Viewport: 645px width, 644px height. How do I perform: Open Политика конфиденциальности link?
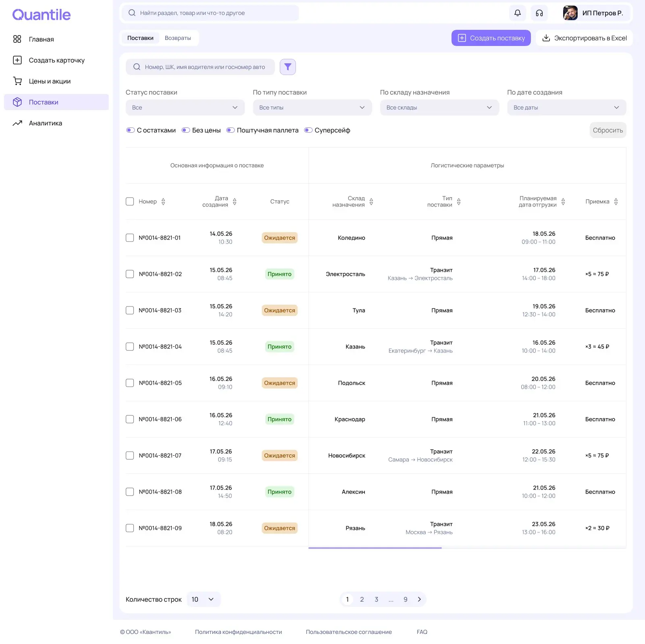(238, 632)
